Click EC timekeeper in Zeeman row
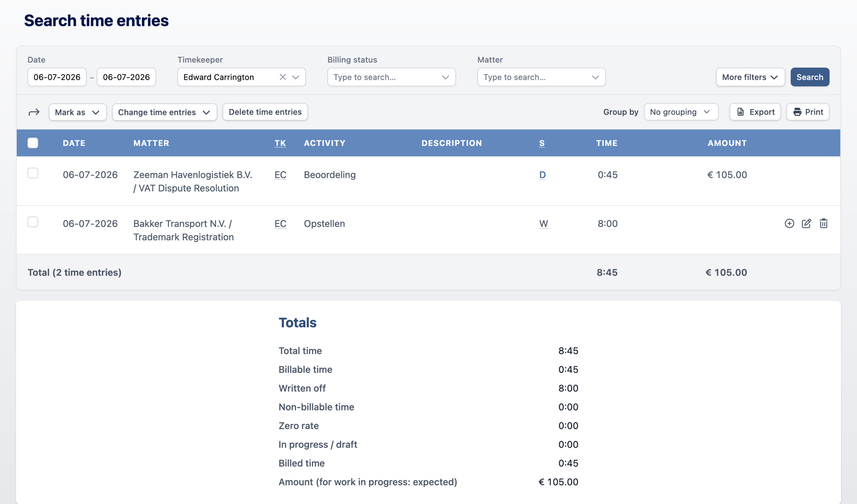The image size is (857, 504). click(280, 175)
